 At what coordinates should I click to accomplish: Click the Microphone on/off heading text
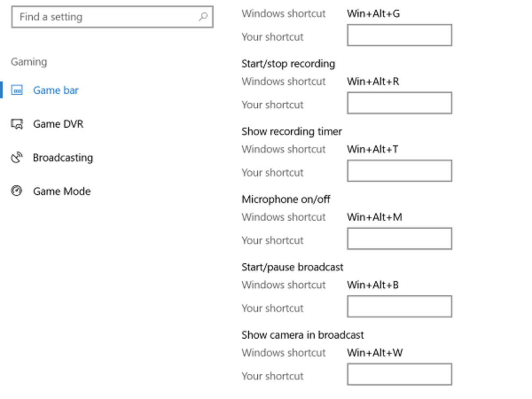tap(286, 199)
